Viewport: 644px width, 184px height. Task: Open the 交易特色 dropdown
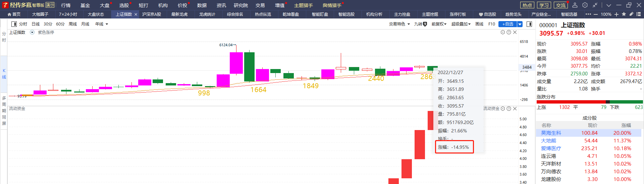[399, 24]
